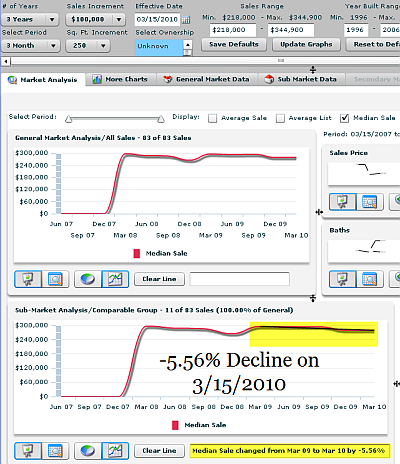
Task: Open the # of Years dropdown showing 3 Years
Action: pyautogui.click(x=30, y=19)
